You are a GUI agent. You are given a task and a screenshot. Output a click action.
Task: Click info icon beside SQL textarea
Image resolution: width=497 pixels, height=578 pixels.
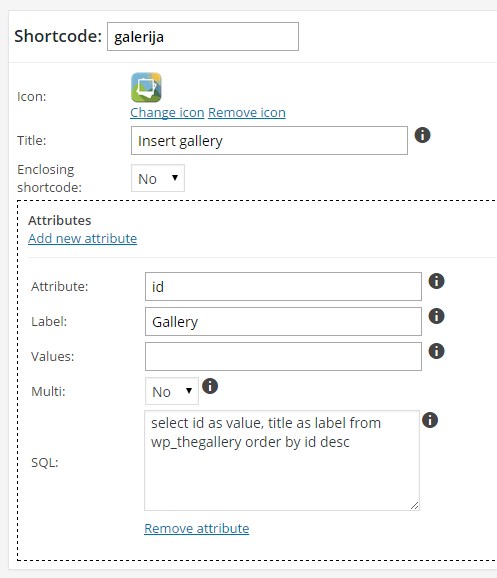pyautogui.click(x=430, y=420)
